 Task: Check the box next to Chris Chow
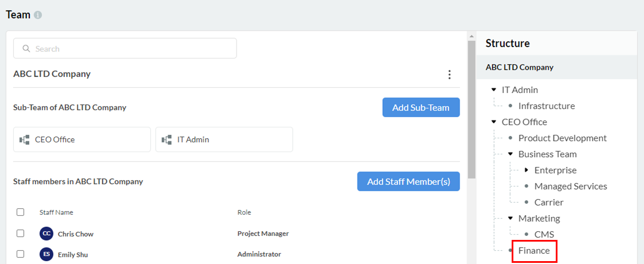(x=21, y=234)
